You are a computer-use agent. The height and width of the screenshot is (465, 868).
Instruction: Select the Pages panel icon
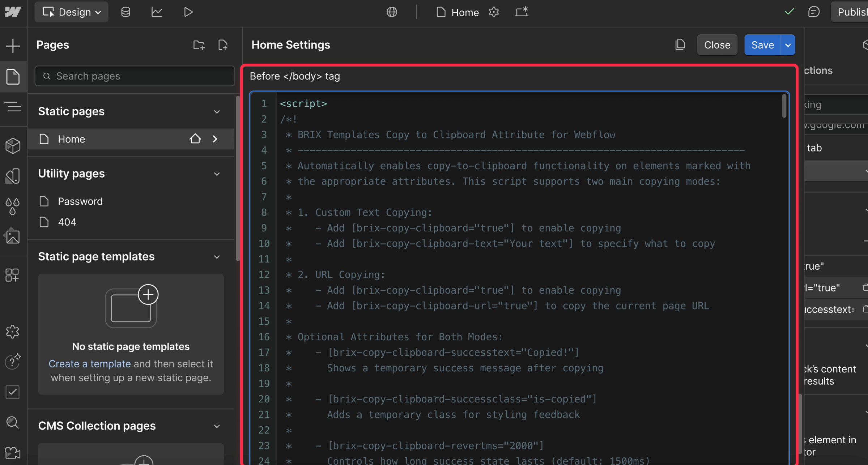[13, 77]
